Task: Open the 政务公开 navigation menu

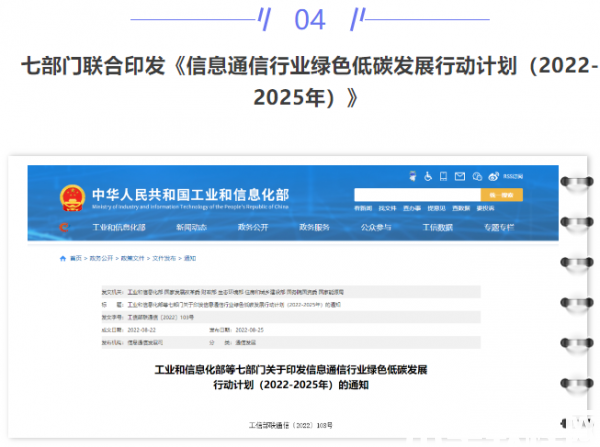Action: pos(253,227)
